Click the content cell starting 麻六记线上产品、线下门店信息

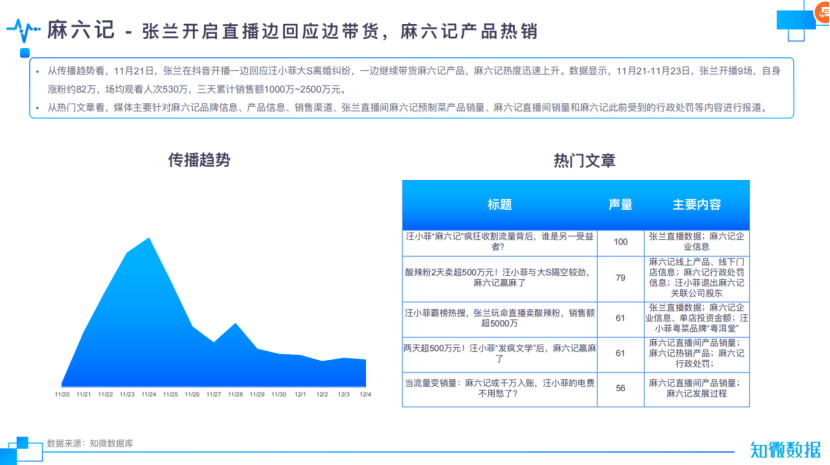[697, 278]
